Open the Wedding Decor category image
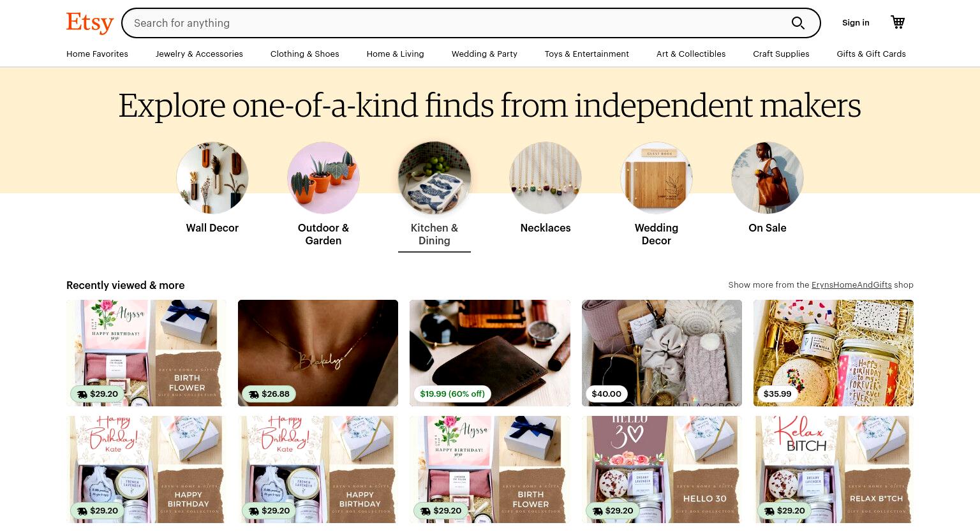This screenshot has height=532, width=980. click(x=657, y=178)
